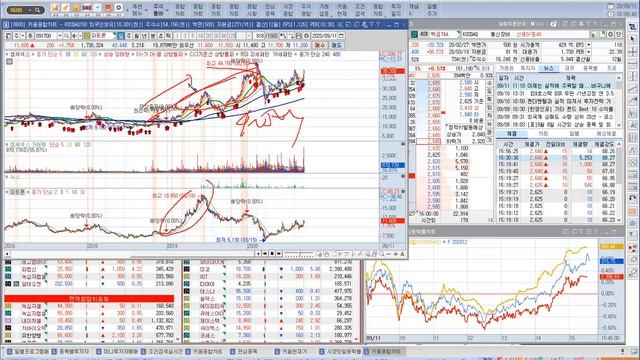Image resolution: width=640 pixels, height=360 pixels.
Task: Toggle the '1' interval button in chart toolbar
Action: (177, 36)
